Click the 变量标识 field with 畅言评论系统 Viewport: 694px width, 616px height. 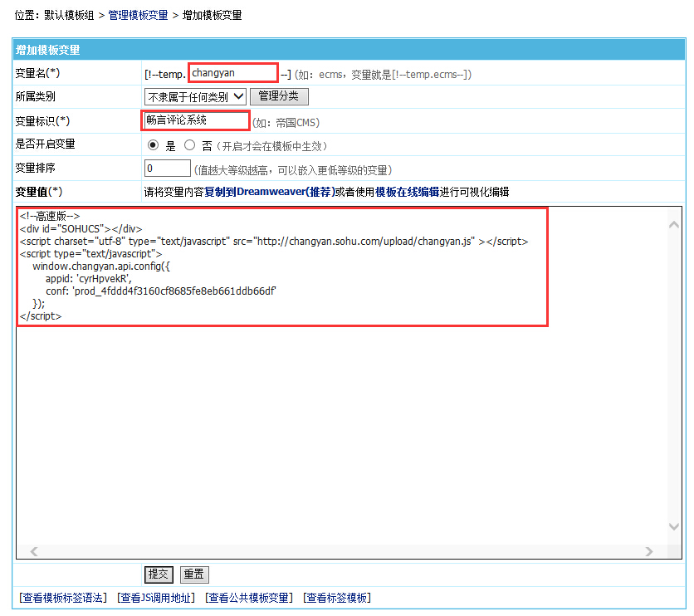196,120
